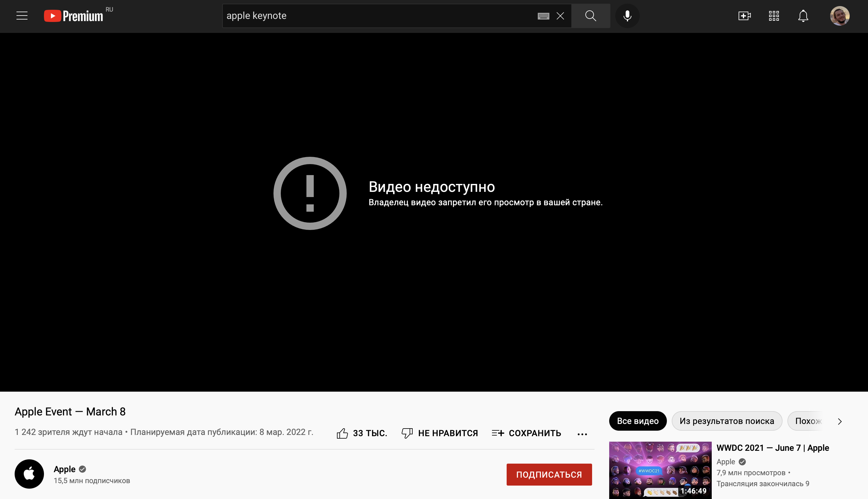Screen dimensions: 868x499
Task: Open the Apple channel name link
Action: (64, 469)
